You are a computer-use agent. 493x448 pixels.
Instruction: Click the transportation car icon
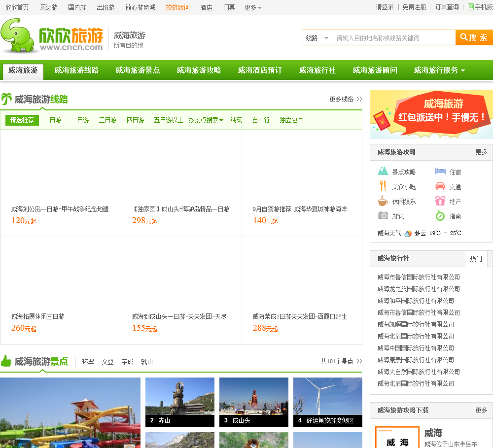point(440,186)
